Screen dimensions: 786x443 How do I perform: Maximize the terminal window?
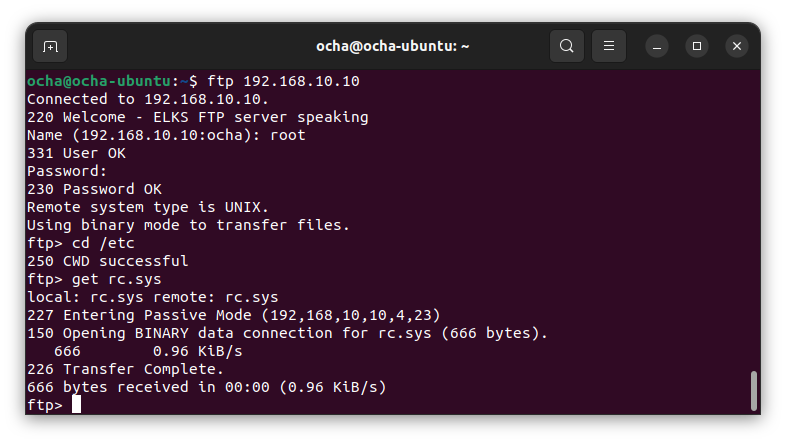(x=697, y=46)
